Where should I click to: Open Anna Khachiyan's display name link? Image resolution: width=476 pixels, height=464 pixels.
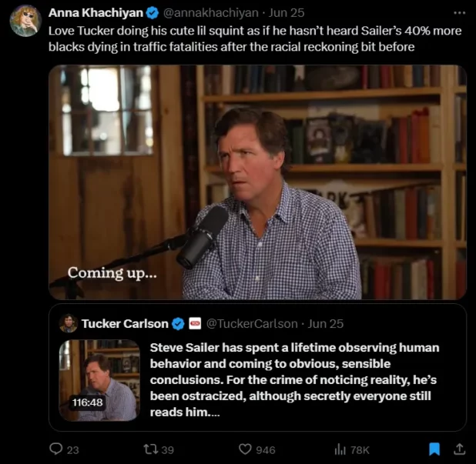(96, 13)
